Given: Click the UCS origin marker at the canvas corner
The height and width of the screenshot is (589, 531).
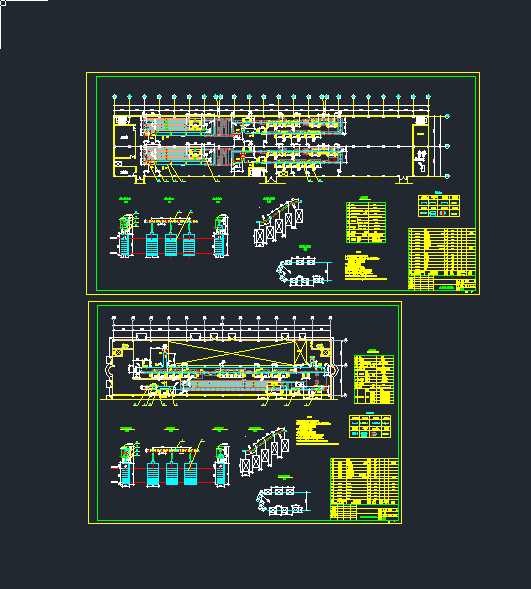Looking at the screenshot, I should (3, 3).
